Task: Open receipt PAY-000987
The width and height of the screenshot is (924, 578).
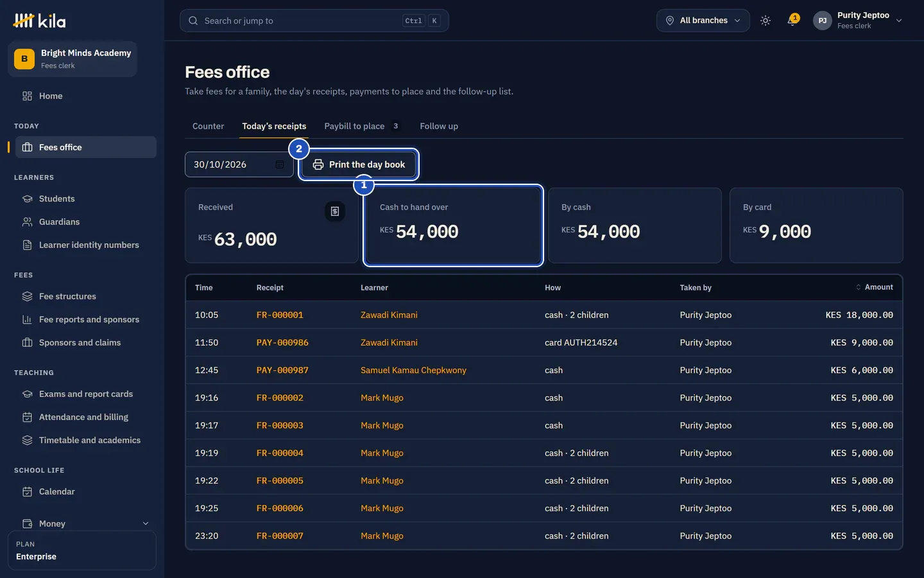Action: point(282,370)
